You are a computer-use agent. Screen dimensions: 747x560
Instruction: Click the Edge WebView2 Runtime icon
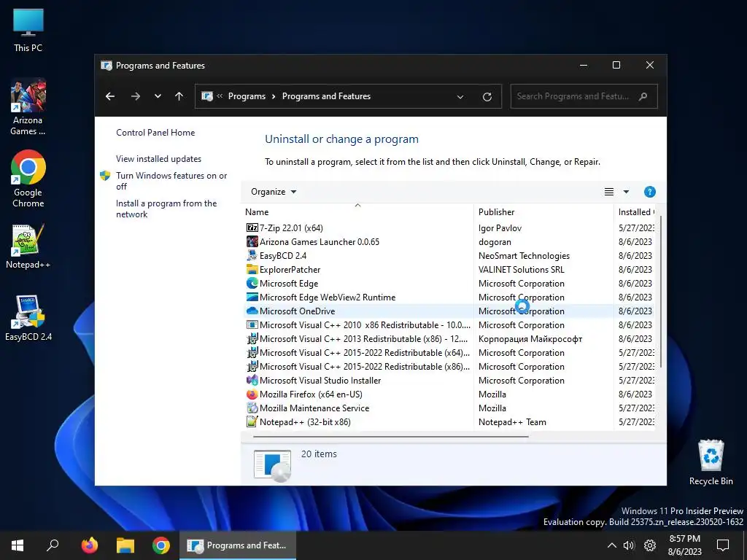pos(252,297)
